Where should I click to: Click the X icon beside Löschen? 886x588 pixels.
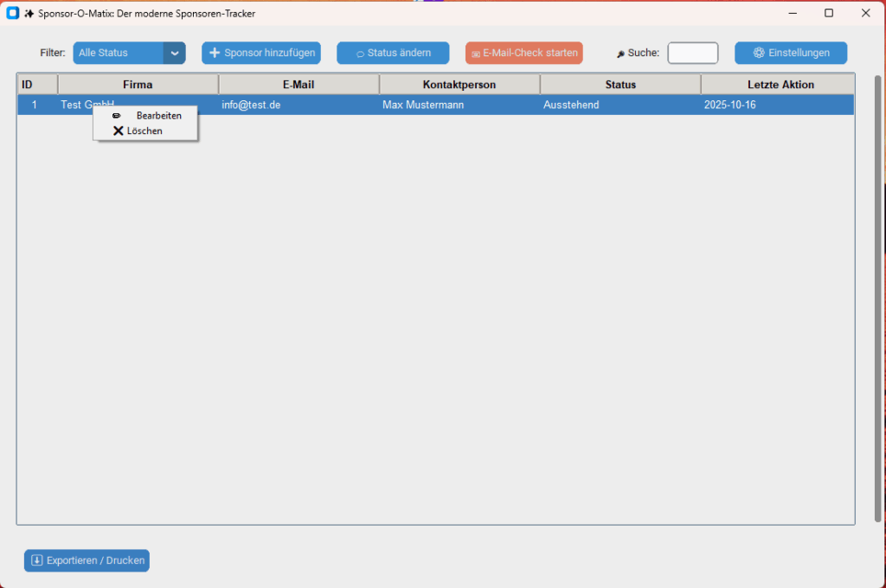pyautogui.click(x=119, y=131)
